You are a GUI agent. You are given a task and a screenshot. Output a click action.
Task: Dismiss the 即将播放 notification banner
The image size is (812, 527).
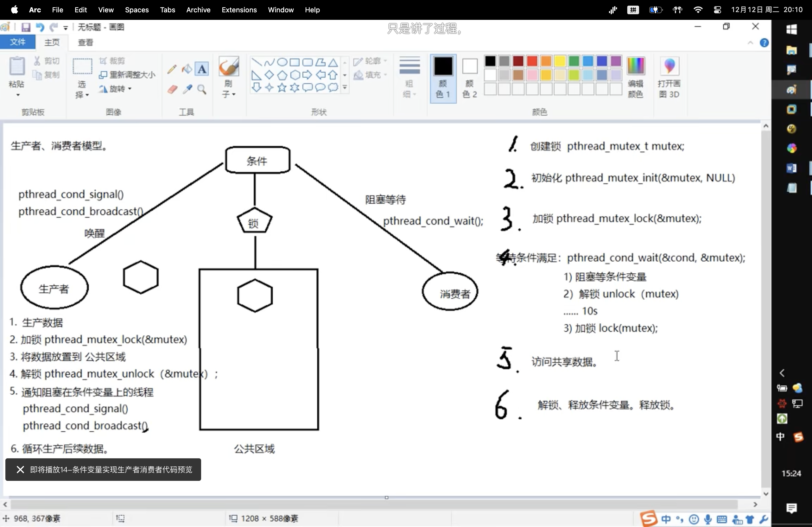[x=20, y=469]
